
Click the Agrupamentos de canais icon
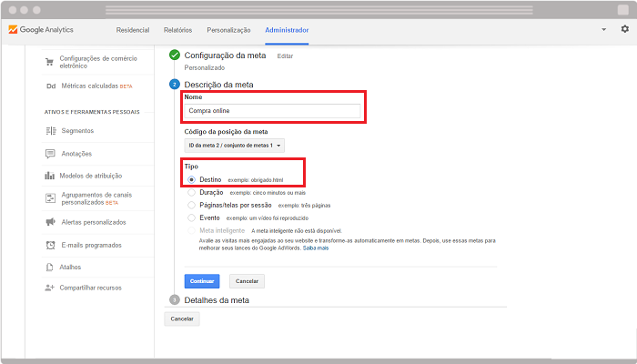tap(50, 198)
